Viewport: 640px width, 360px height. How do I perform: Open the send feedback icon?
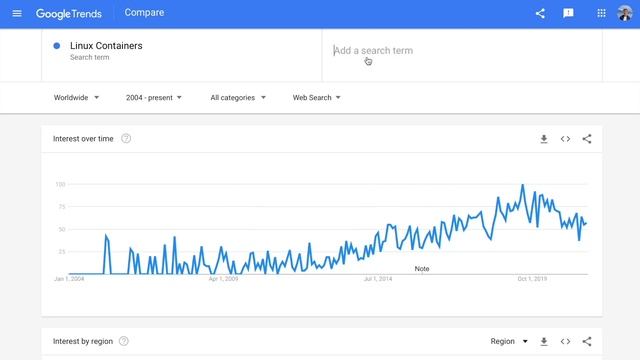pos(568,13)
